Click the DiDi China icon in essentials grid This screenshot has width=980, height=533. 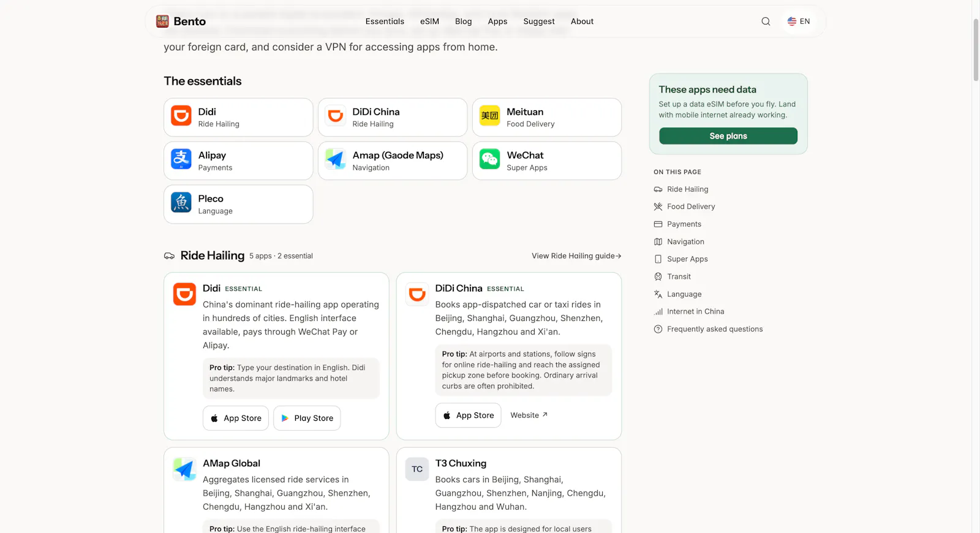(x=336, y=115)
